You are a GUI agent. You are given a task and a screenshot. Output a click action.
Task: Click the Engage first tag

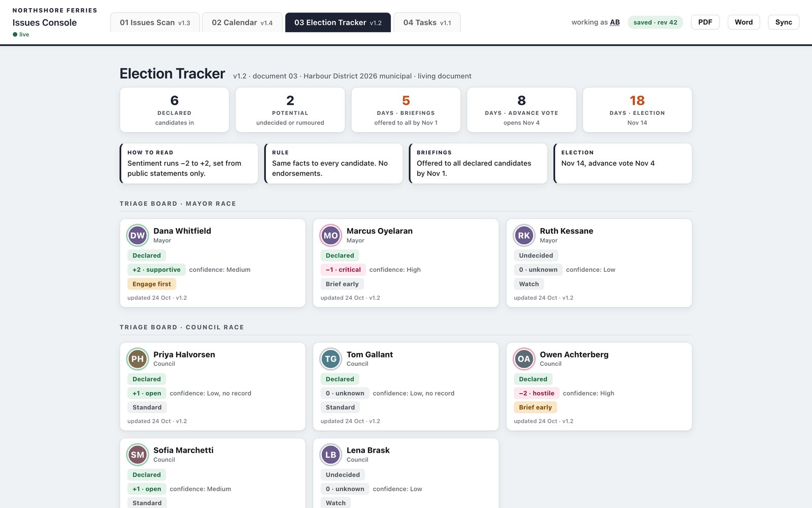tap(152, 284)
